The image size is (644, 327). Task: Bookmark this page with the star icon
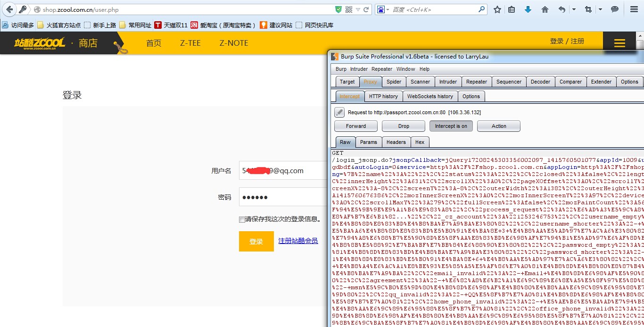[497, 9]
